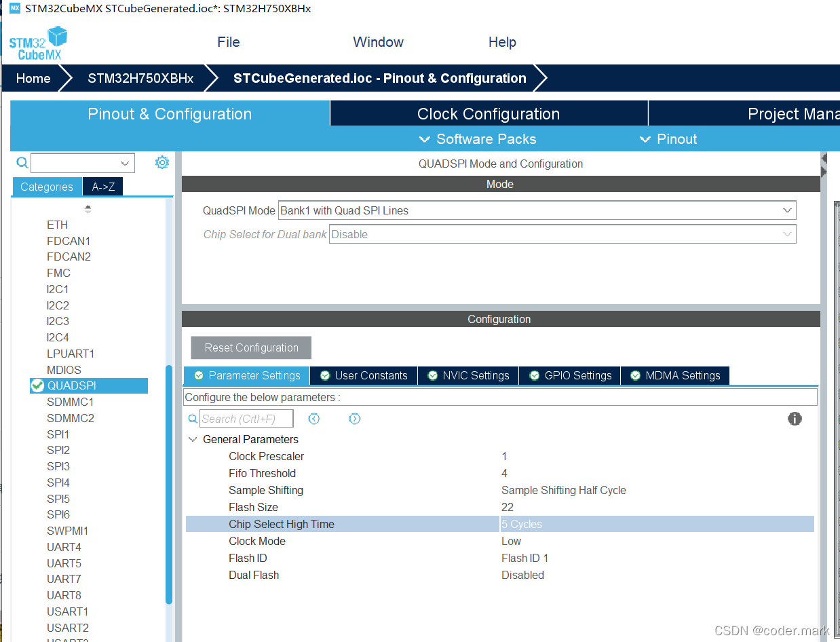The image size is (840, 642).
Task: Jump to next search result arrow
Action: pyautogui.click(x=354, y=419)
